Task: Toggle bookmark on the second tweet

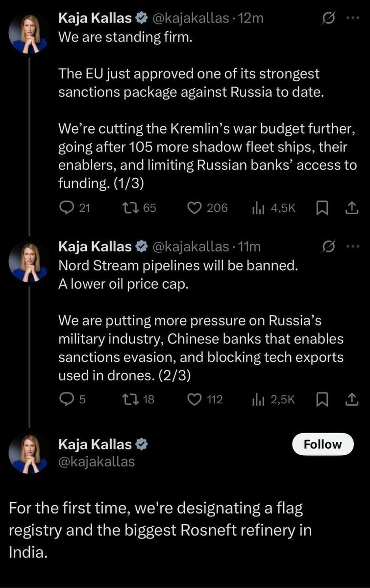Action: pyautogui.click(x=322, y=400)
